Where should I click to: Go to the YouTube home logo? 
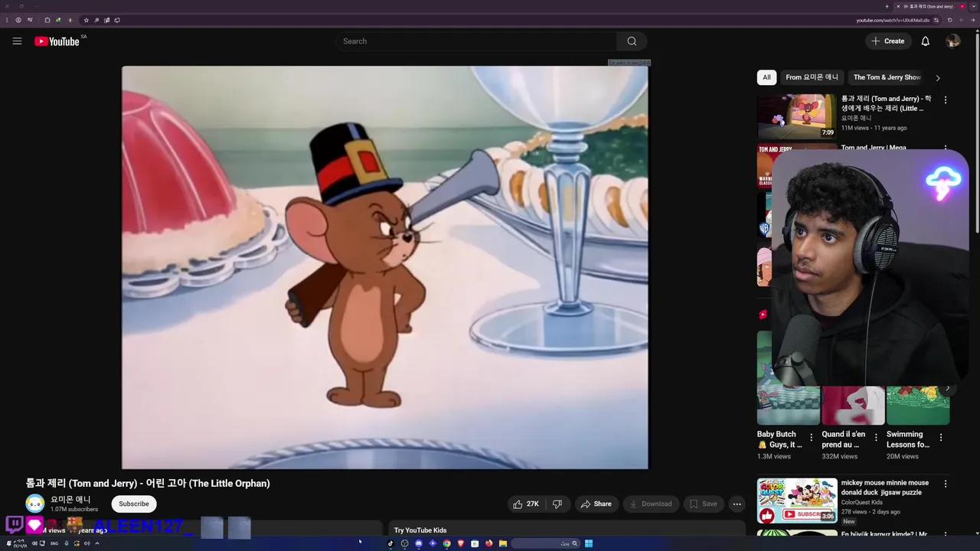click(x=57, y=41)
